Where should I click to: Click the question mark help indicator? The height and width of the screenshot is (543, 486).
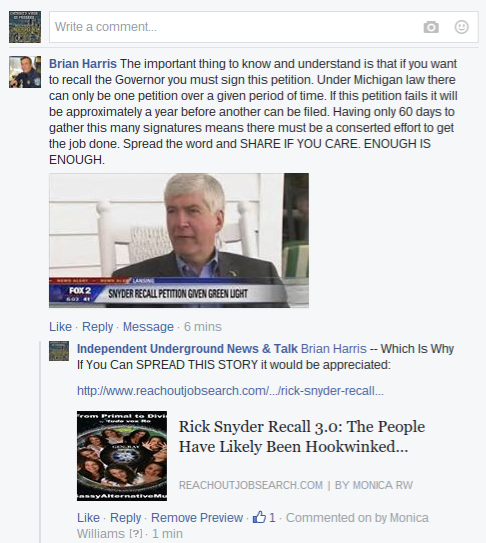click(x=135, y=534)
